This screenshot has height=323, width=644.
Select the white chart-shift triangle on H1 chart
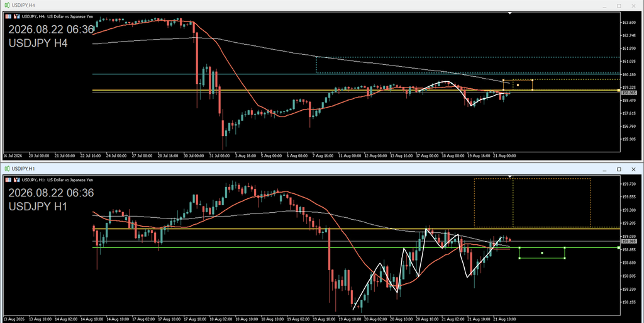(509, 177)
